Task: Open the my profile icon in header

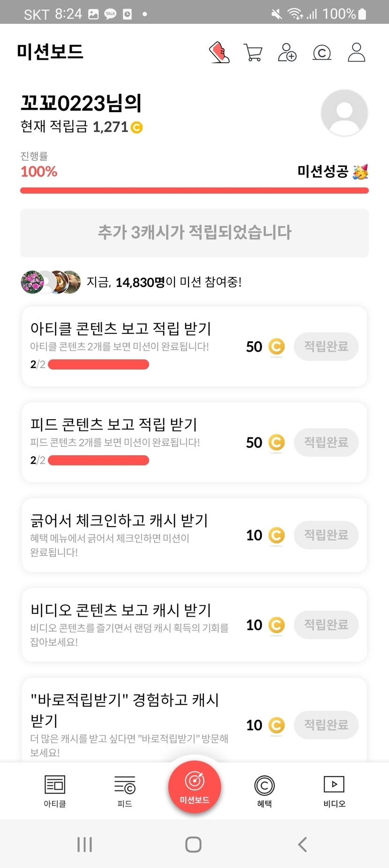Action: point(356,52)
